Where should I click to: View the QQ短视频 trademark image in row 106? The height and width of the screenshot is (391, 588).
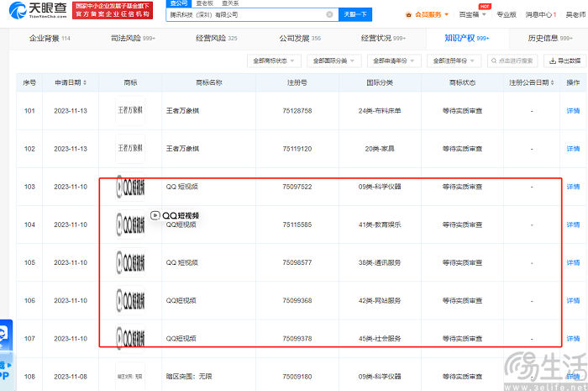click(130, 300)
